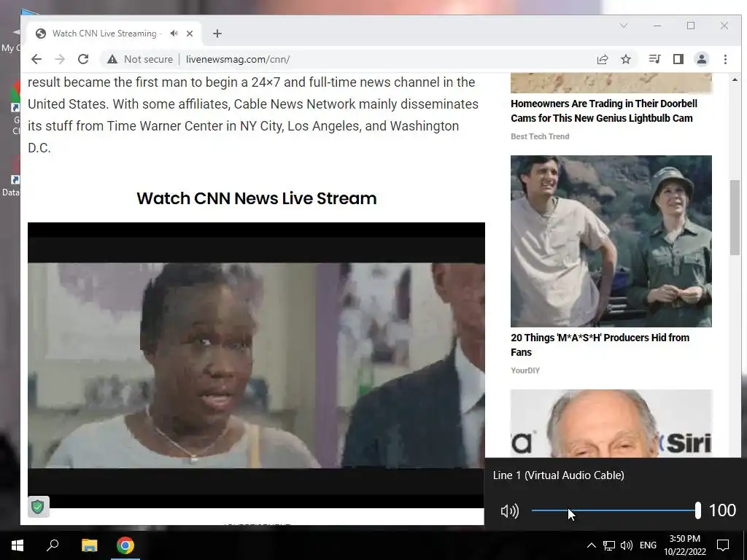
Task: Maximize the Chrome window
Action: (691, 26)
